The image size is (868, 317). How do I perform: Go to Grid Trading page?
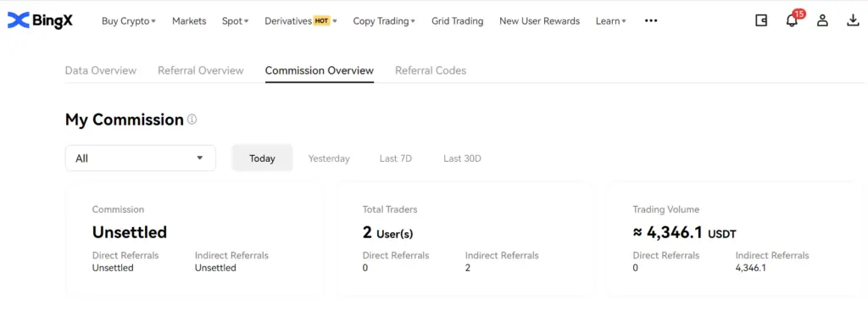point(457,21)
